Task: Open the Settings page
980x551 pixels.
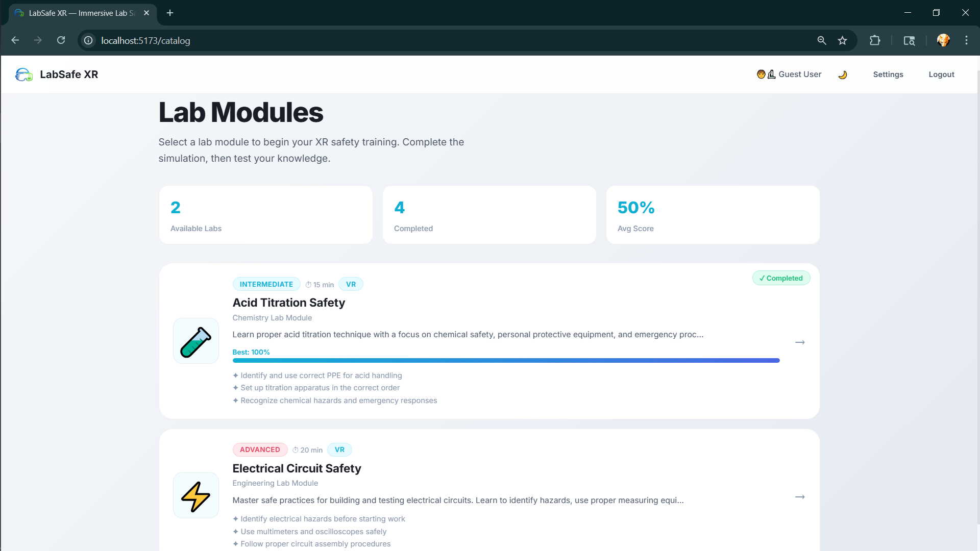Action: [x=888, y=74]
